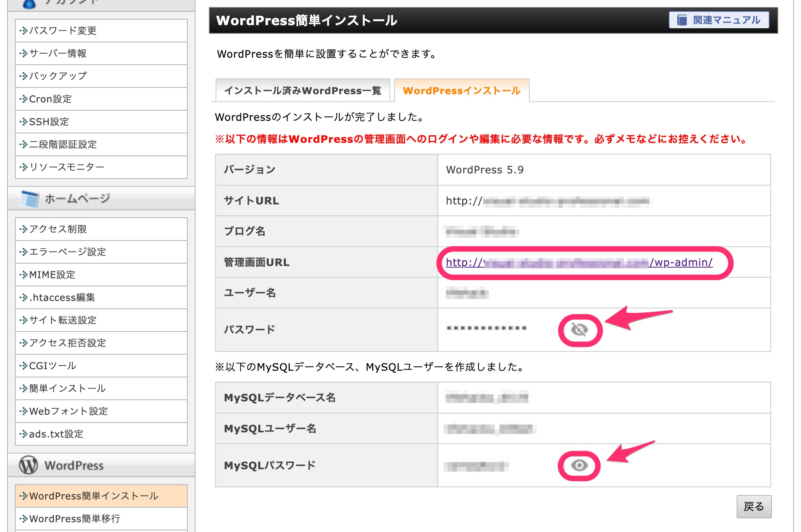801x532 pixels.
Task: Click the ブログ名 row label
Action: point(245,231)
